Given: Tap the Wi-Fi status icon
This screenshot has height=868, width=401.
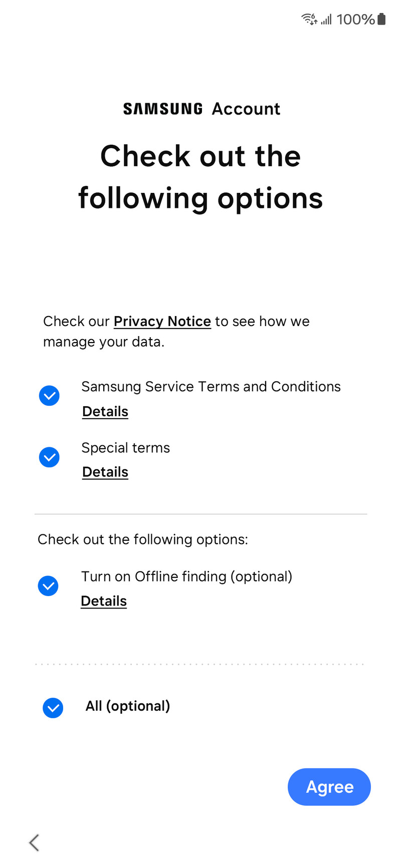Looking at the screenshot, I should 309,19.
